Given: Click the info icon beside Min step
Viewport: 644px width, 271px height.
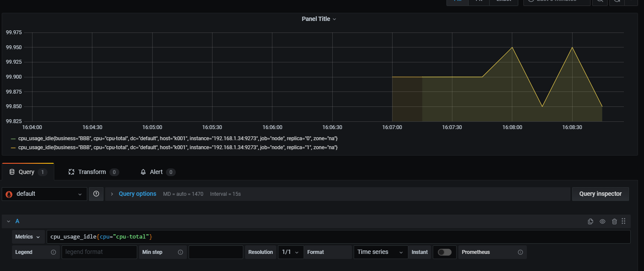Looking at the screenshot, I should [x=180, y=252].
